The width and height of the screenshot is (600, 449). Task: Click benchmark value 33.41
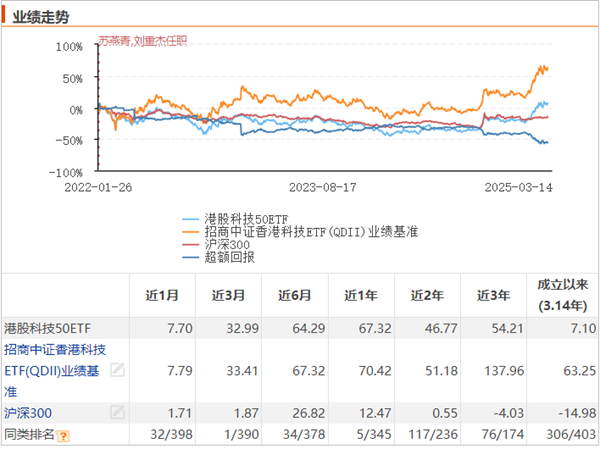click(x=242, y=371)
